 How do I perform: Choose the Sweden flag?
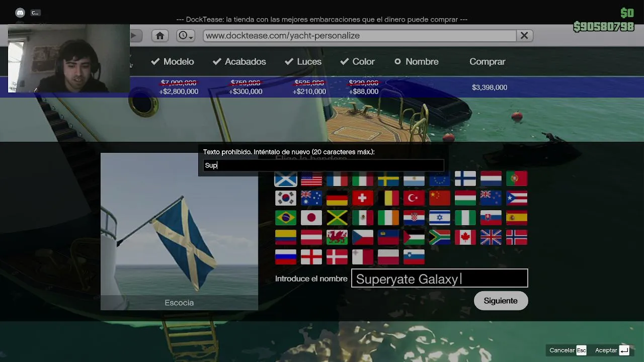point(388,178)
